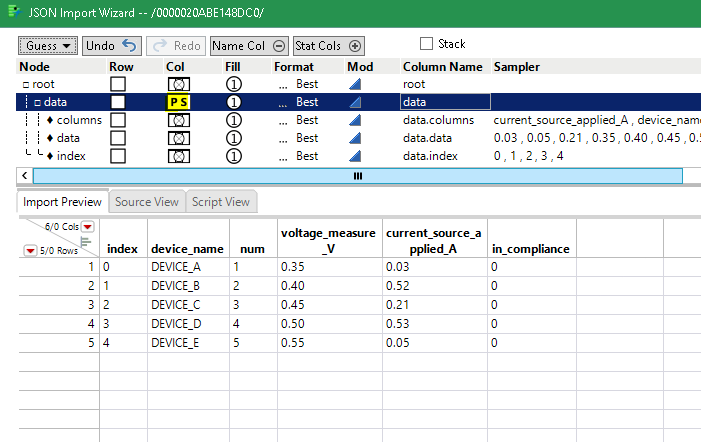Click the Col icon in index row
This screenshot has width=701, height=442.
tap(178, 156)
